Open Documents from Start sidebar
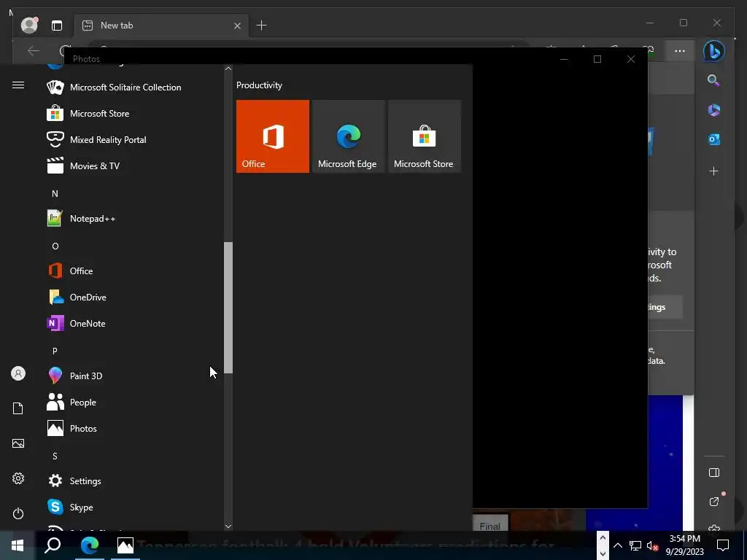 18,408
